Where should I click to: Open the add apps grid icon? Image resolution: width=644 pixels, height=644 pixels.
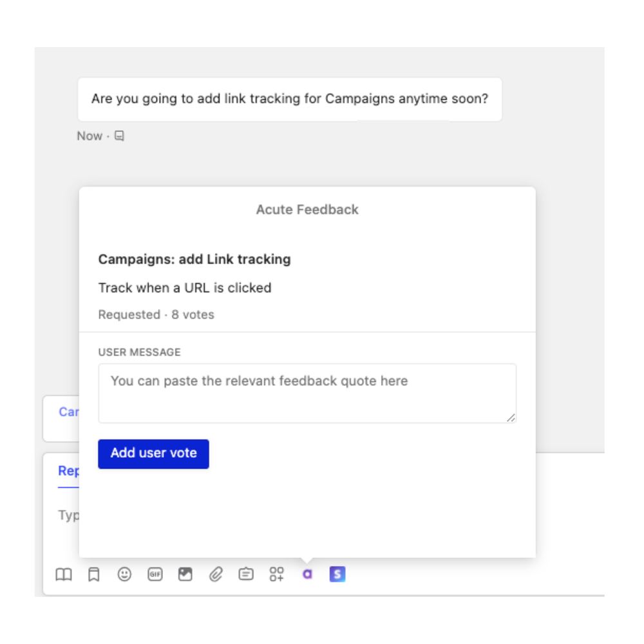tap(277, 574)
